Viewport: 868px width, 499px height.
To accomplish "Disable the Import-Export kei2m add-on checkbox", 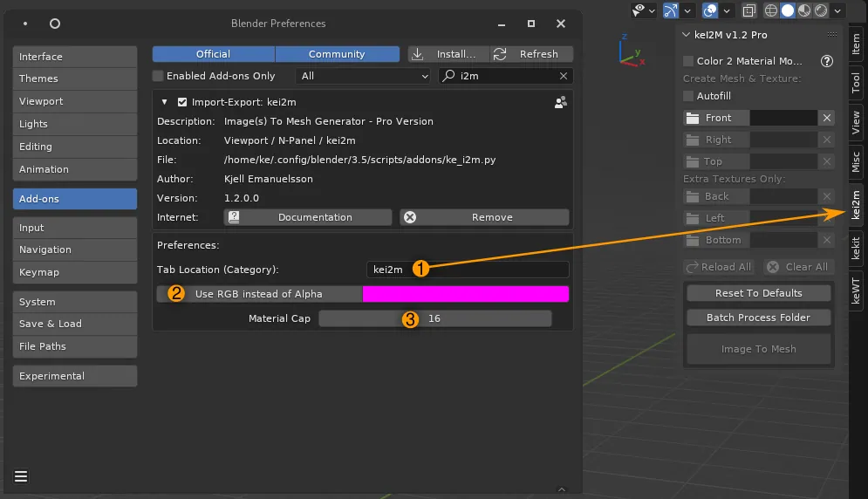I will coord(182,102).
